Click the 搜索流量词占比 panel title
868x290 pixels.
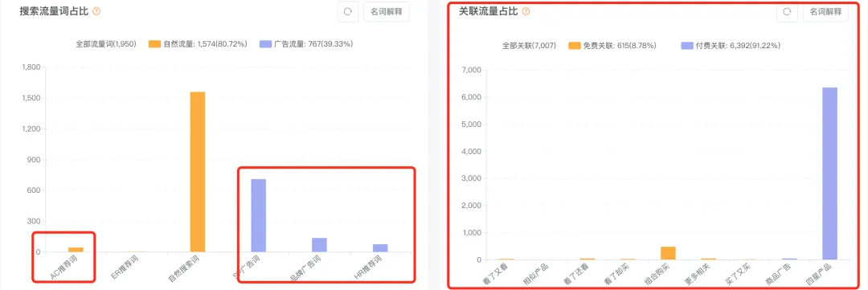(54, 11)
